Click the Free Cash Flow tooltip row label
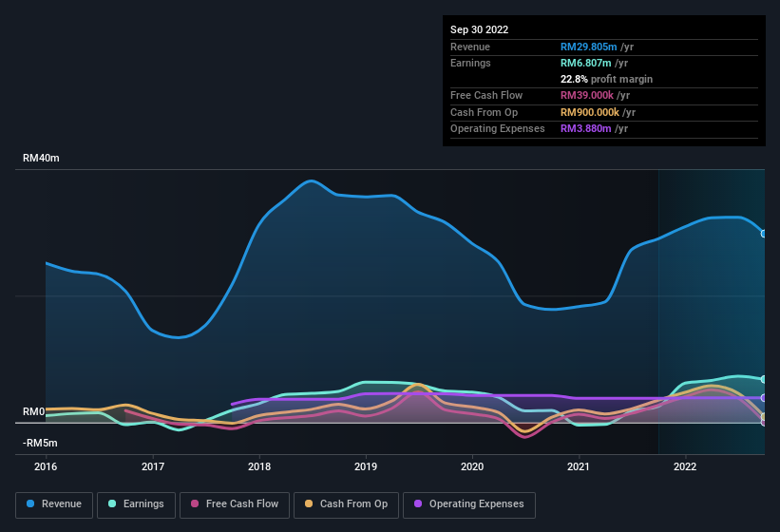780x532 pixels. coord(486,95)
